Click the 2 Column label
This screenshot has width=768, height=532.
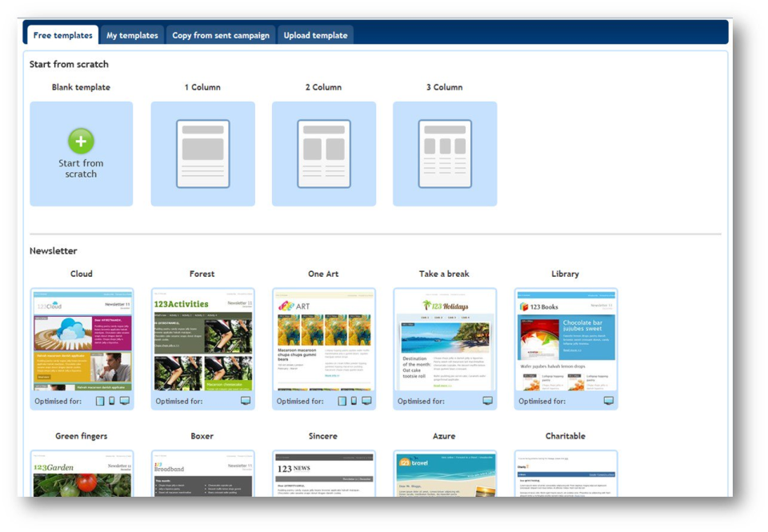point(323,87)
